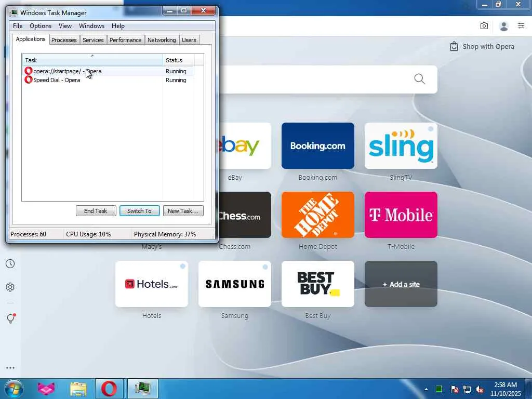Switch to the Services tab
This screenshot has height=399, width=532.
[94, 40]
